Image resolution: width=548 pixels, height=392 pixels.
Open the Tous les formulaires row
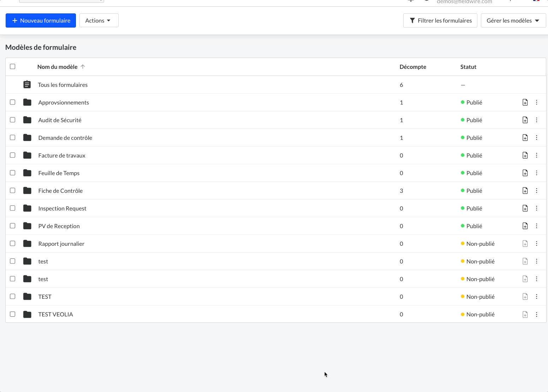(63, 85)
